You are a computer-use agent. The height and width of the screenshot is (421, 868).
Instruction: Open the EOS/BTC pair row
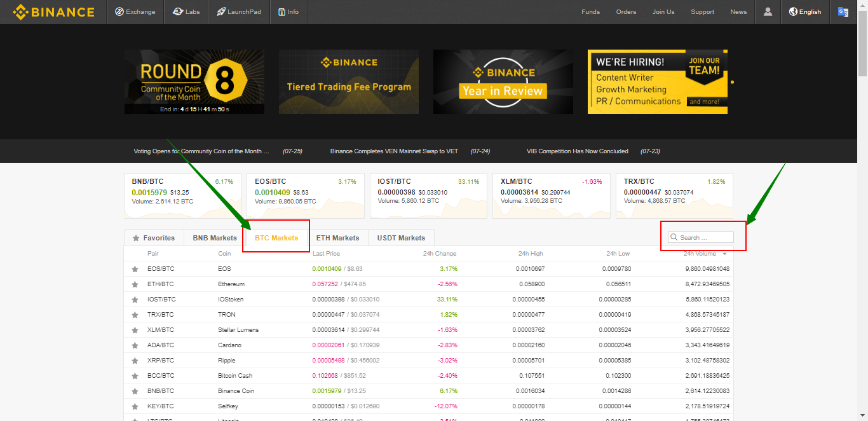pos(428,269)
